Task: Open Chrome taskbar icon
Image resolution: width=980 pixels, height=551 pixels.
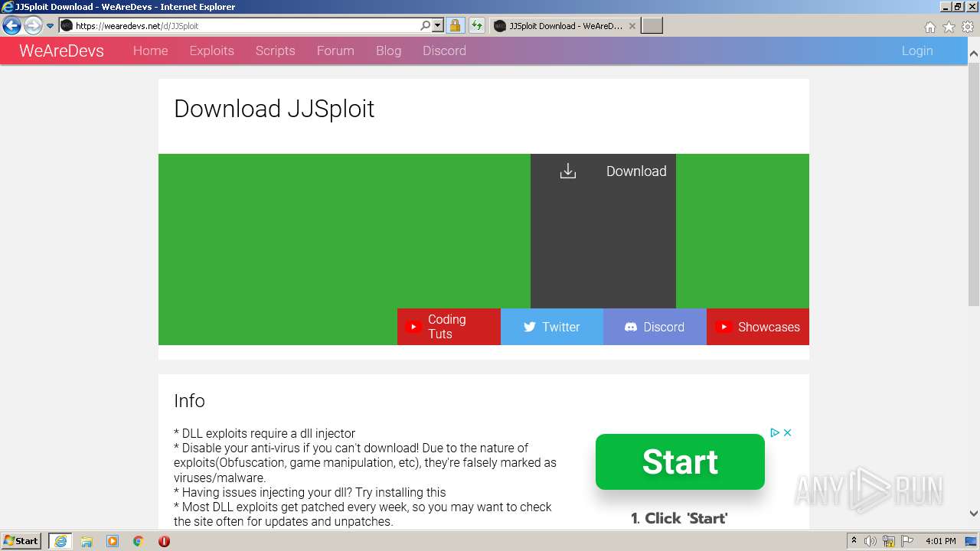Action: pos(139,541)
